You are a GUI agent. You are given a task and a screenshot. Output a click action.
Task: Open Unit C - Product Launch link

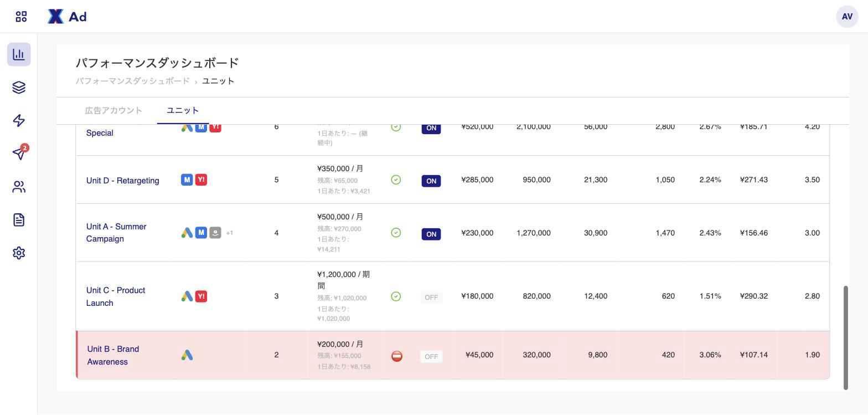pos(116,296)
